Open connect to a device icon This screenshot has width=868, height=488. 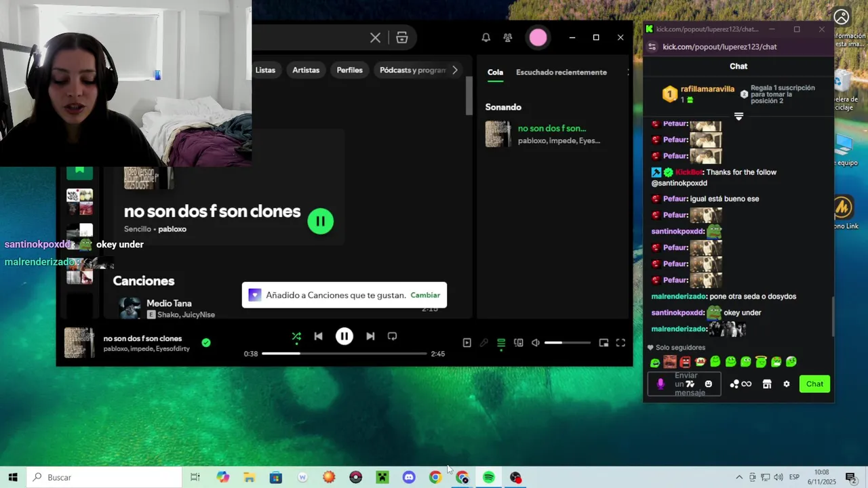pos(519,343)
